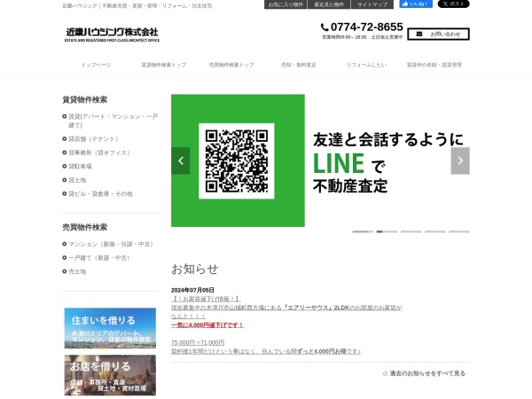
Task: Select the fourth carousel slide indicator
Action: (x=435, y=231)
